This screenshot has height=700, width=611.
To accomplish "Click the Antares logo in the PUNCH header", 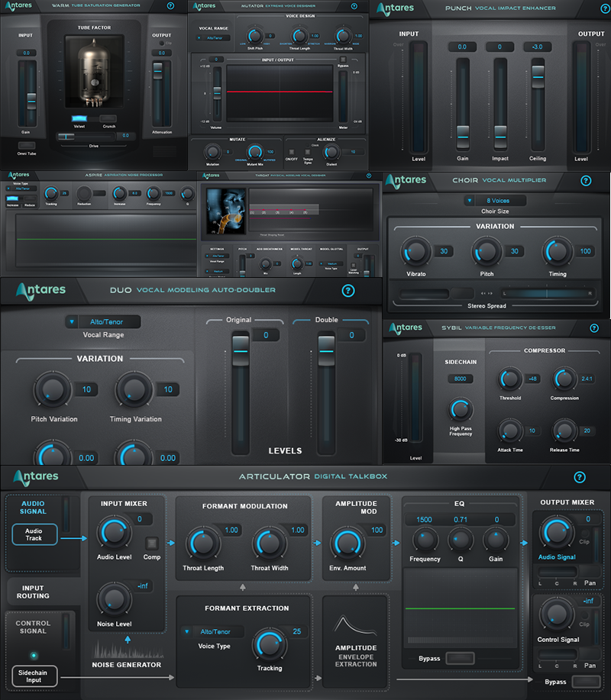I will (x=395, y=8).
